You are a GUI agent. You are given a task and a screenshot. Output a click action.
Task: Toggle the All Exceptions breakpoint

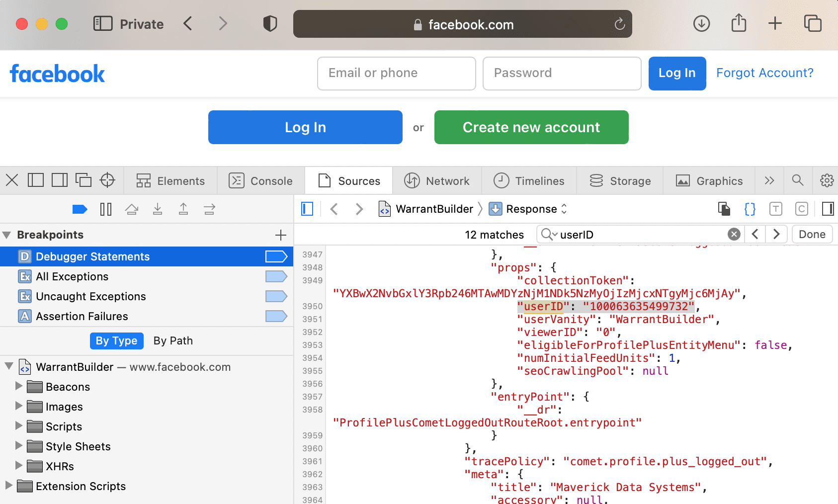[x=276, y=276]
